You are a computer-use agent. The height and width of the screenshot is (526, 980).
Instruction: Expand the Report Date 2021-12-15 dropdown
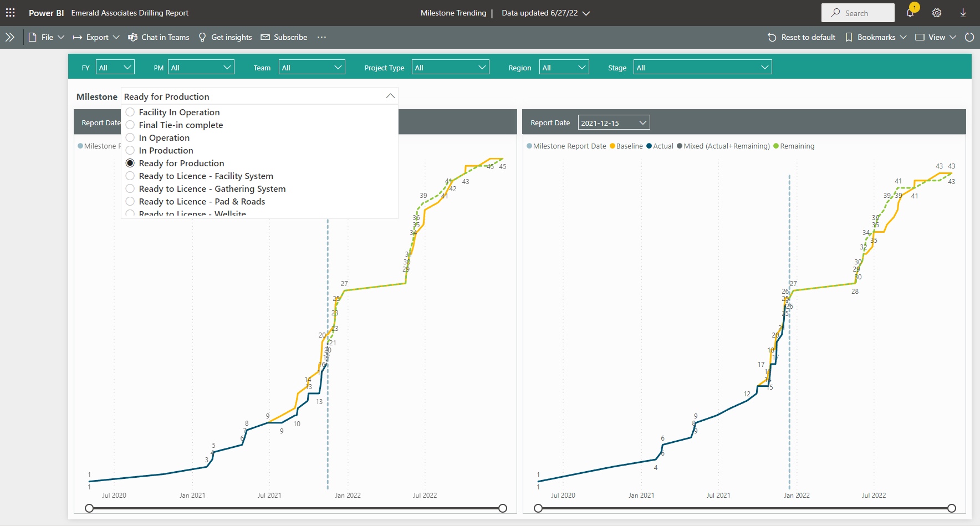pos(614,122)
